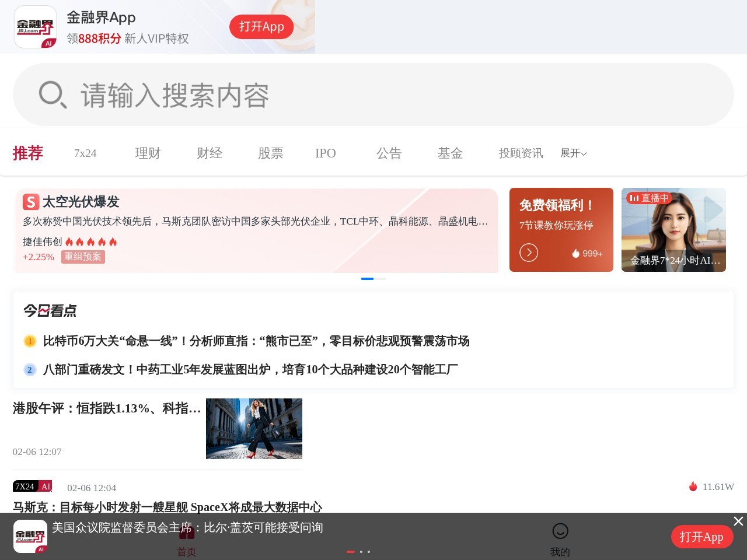Viewport: 747px width, 560px height.
Task: Open the 太空光伏爆发 banner card
Action: pyautogui.click(x=256, y=230)
